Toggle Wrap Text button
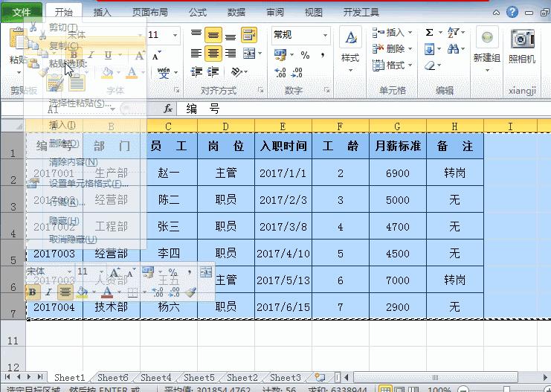This screenshot has width=551, height=392. coord(249,34)
